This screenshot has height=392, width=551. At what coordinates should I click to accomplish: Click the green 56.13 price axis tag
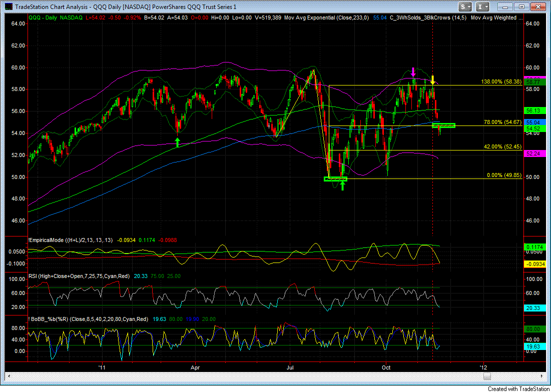[534, 110]
